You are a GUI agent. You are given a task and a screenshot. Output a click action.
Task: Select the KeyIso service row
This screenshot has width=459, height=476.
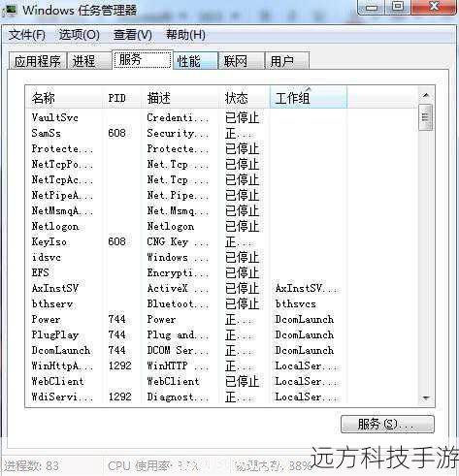pos(221,241)
